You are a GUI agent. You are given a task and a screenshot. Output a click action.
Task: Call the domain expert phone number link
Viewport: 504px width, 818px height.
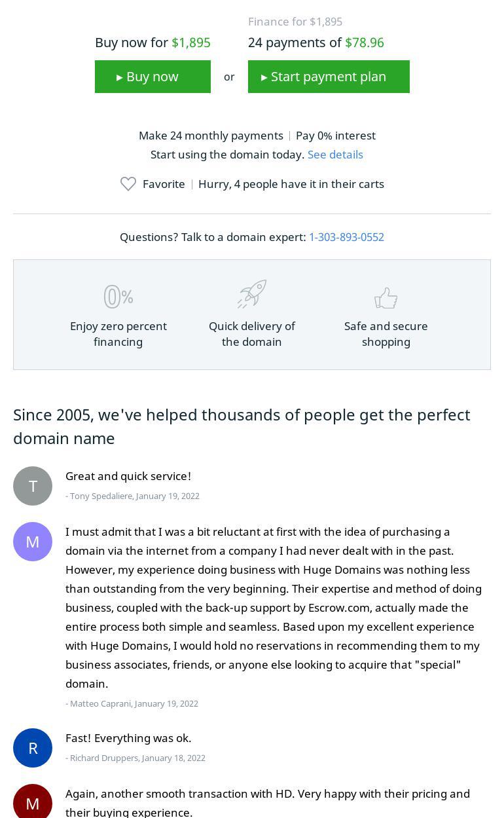(346, 237)
